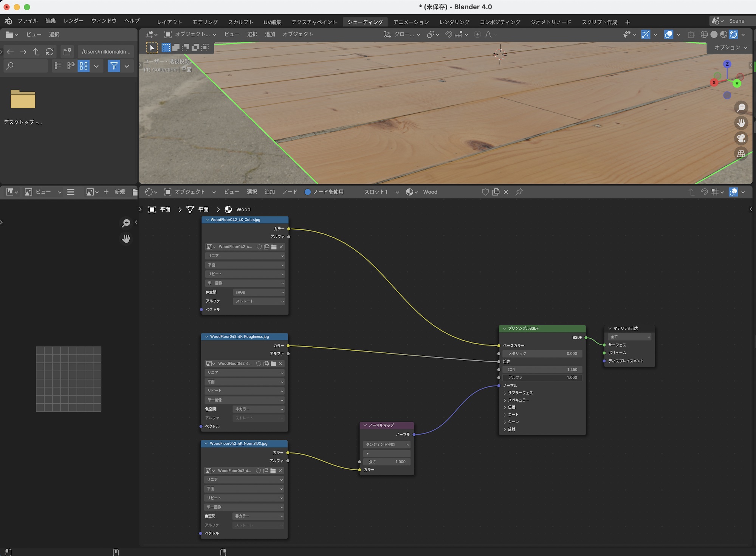Open the レンダー menu
The image size is (756, 556).
tap(73, 21)
